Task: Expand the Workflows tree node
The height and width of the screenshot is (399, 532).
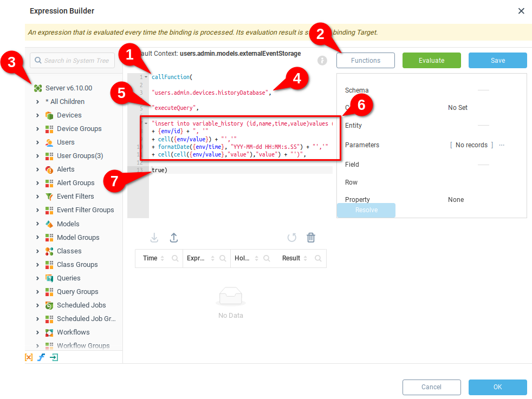Action: (x=37, y=332)
